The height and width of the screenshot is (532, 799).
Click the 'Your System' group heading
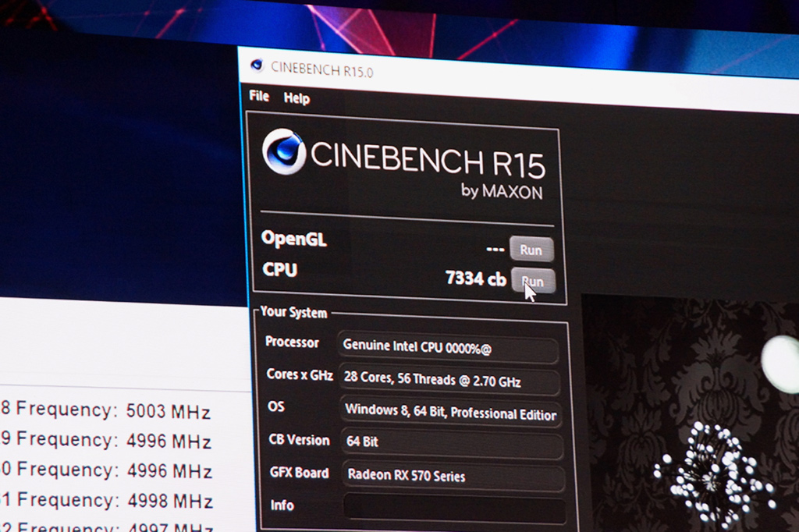pyautogui.click(x=293, y=312)
